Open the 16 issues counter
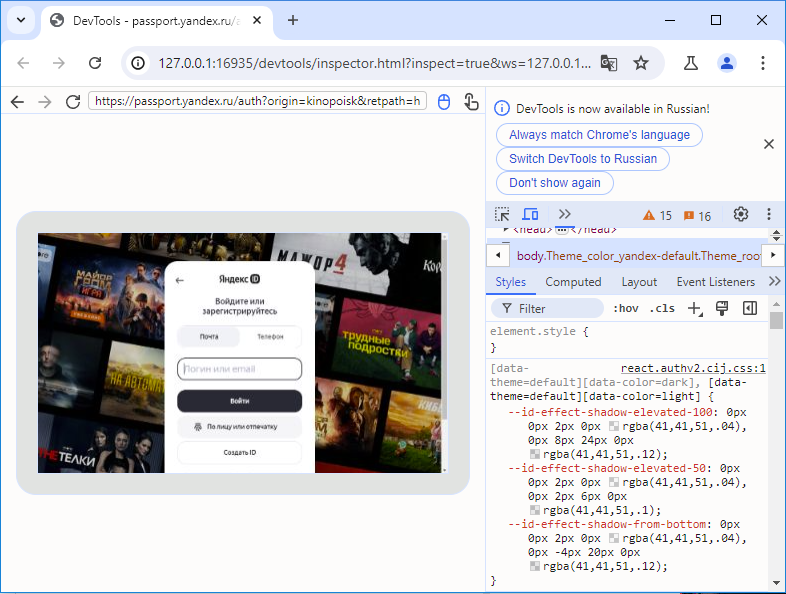Screen dimensions: 786x594 tap(697, 216)
